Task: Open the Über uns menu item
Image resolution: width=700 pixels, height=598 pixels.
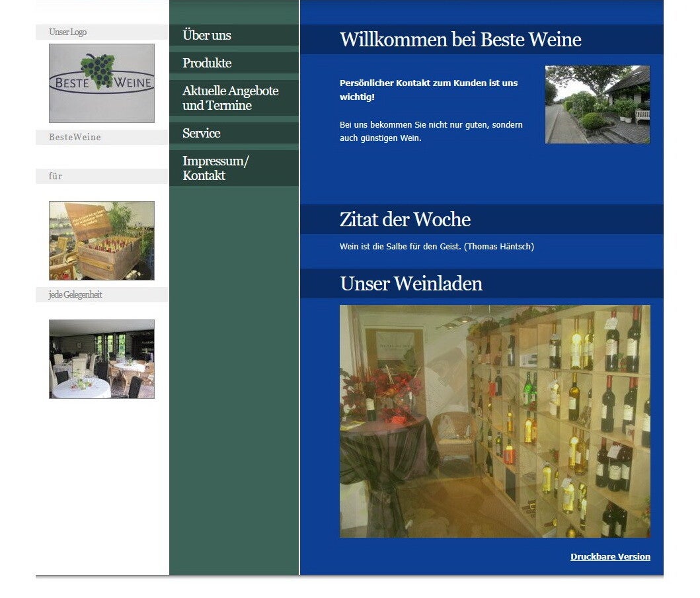Action: pos(207,35)
